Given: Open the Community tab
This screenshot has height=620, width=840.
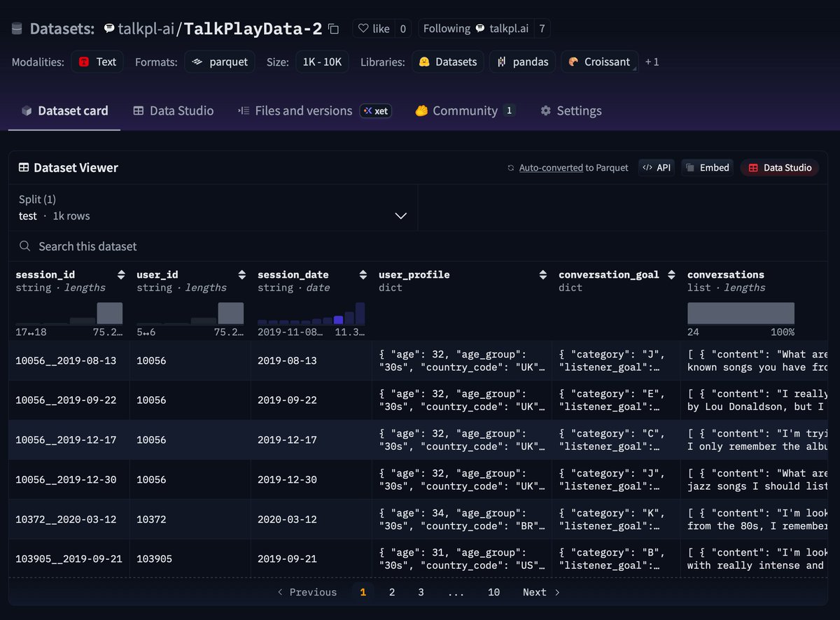Looking at the screenshot, I should [465, 111].
